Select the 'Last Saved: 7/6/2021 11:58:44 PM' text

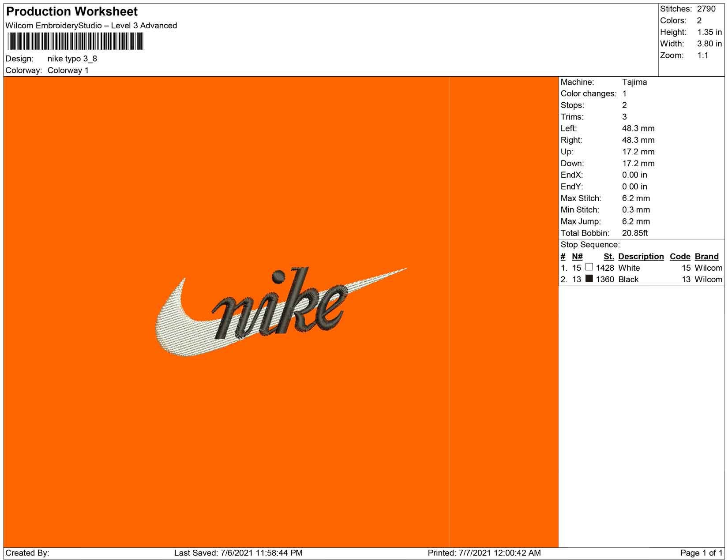pos(238,553)
